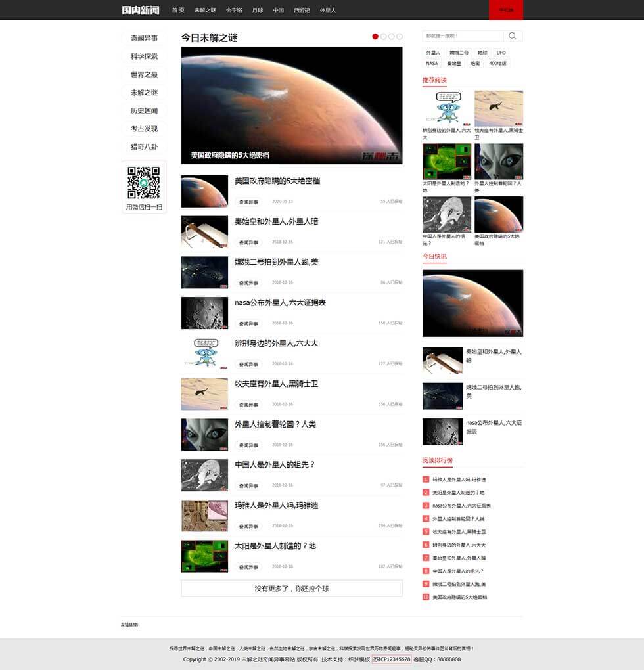Click the search magnifier icon
644x670 pixels.
tap(513, 36)
